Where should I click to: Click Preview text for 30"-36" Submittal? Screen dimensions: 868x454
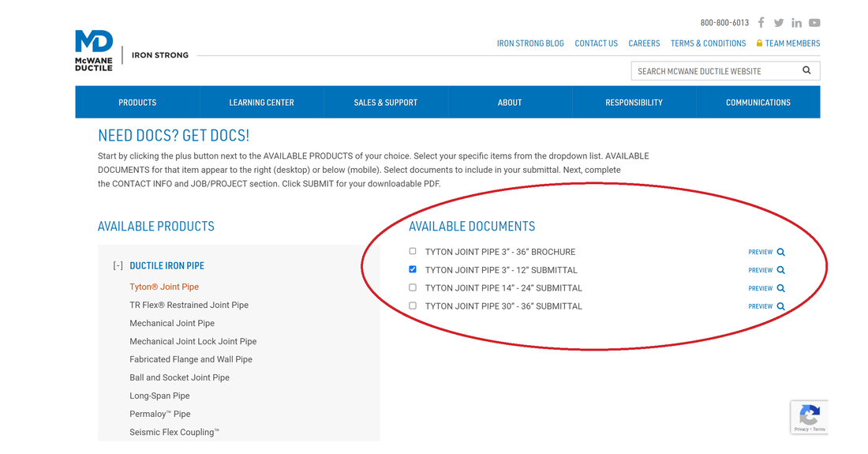pyautogui.click(x=760, y=306)
